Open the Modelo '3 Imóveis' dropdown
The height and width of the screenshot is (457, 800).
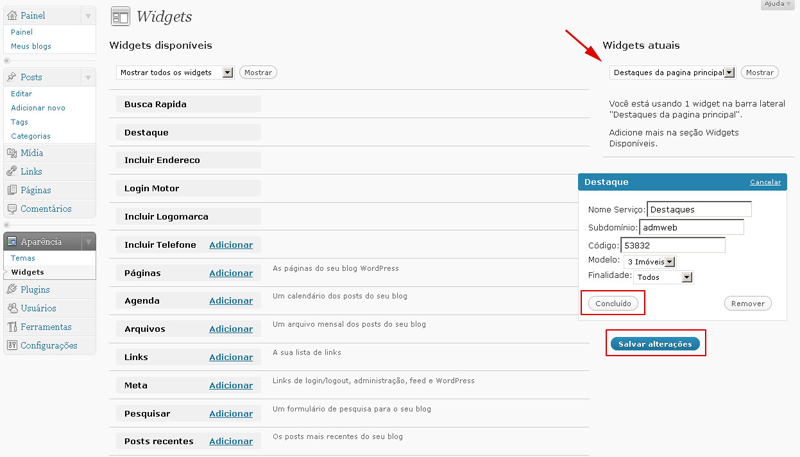670,262
